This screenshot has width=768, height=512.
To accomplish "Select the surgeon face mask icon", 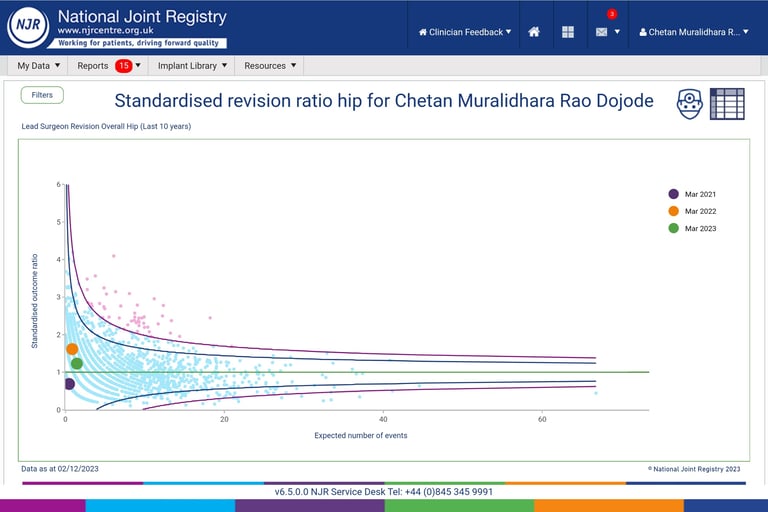I will click(690, 104).
